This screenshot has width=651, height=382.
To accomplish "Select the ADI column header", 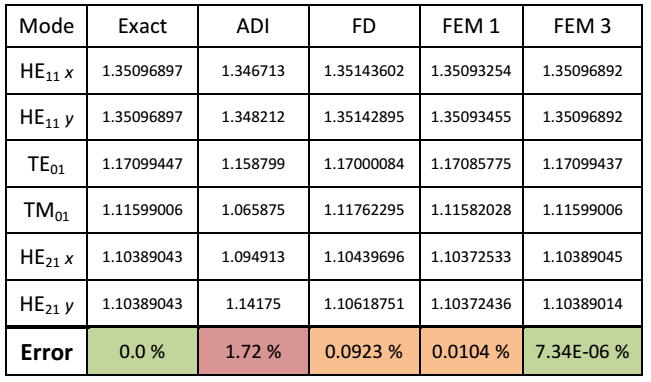I will (x=253, y=26).
